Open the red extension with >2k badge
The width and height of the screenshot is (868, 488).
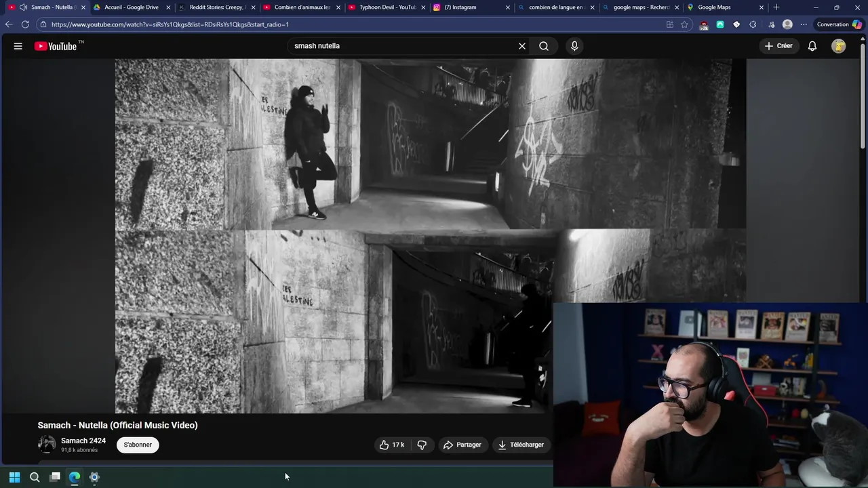(704, 25)
